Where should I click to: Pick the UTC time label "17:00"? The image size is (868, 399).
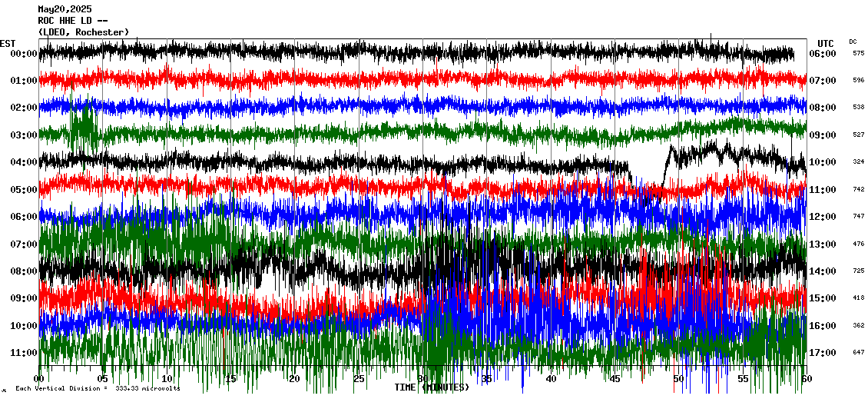tap(823, 353)
